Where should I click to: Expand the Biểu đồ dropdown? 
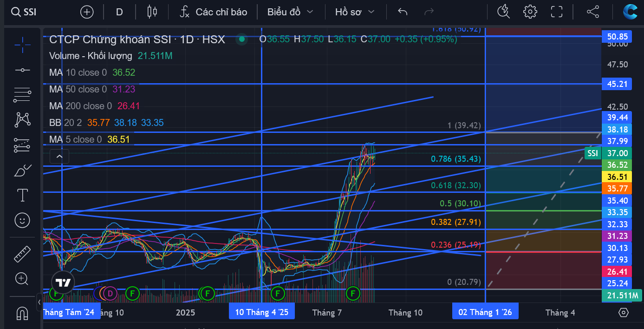(x=290, y=12)
